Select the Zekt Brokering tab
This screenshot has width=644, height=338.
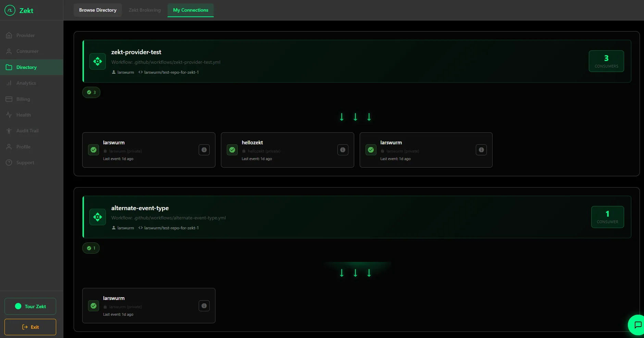coord(145,10)
